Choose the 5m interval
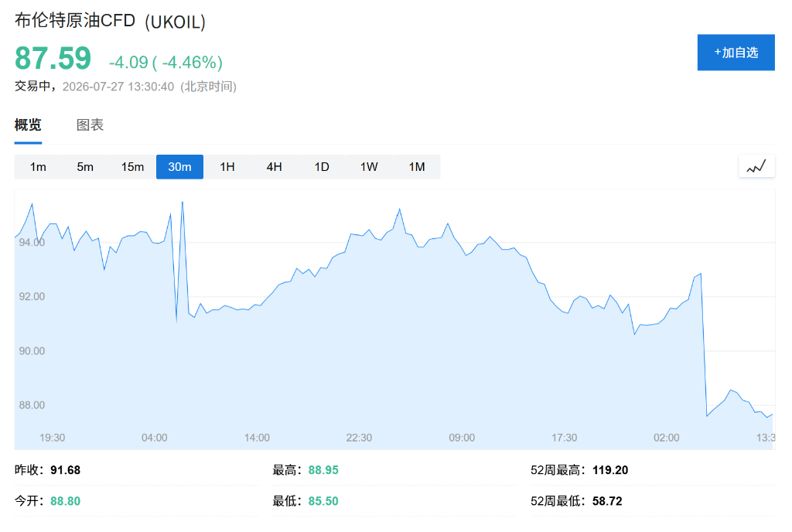This screenshot has height=532, width=792. pos(85,167)
